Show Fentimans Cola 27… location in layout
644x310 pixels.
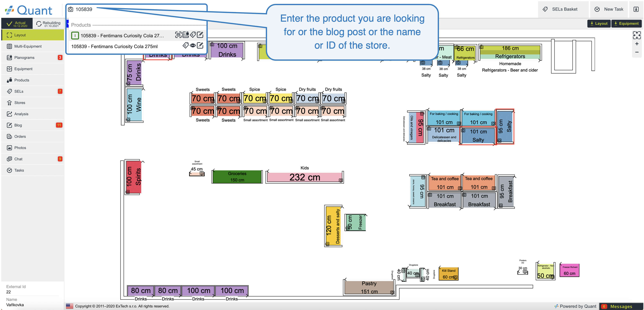click(x=178, y=35)
